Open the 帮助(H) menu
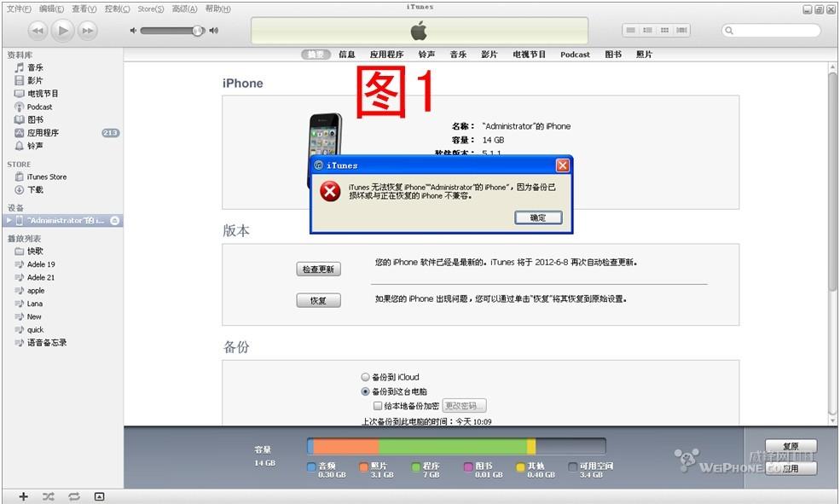Screen dimensions: 840x504 pos(218,9)
